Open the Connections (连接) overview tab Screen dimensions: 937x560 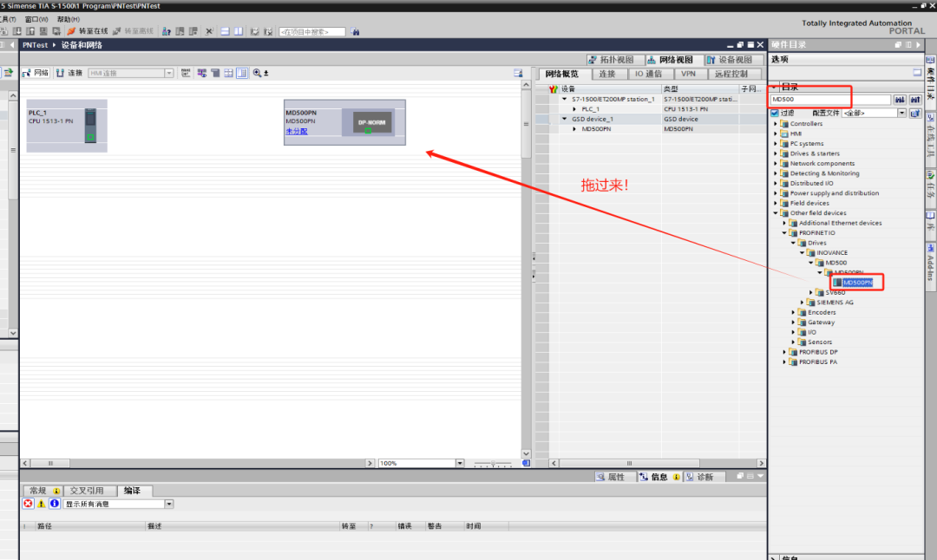coord(607,74)
